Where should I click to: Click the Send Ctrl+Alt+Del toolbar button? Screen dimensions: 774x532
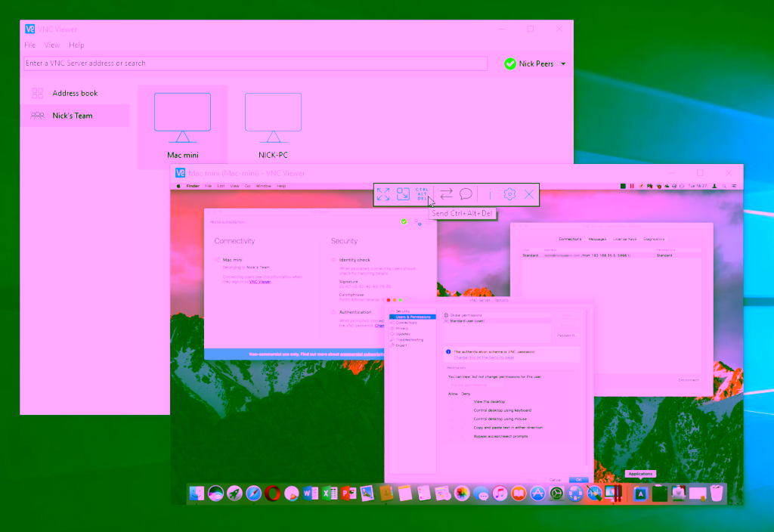point(422,194)
